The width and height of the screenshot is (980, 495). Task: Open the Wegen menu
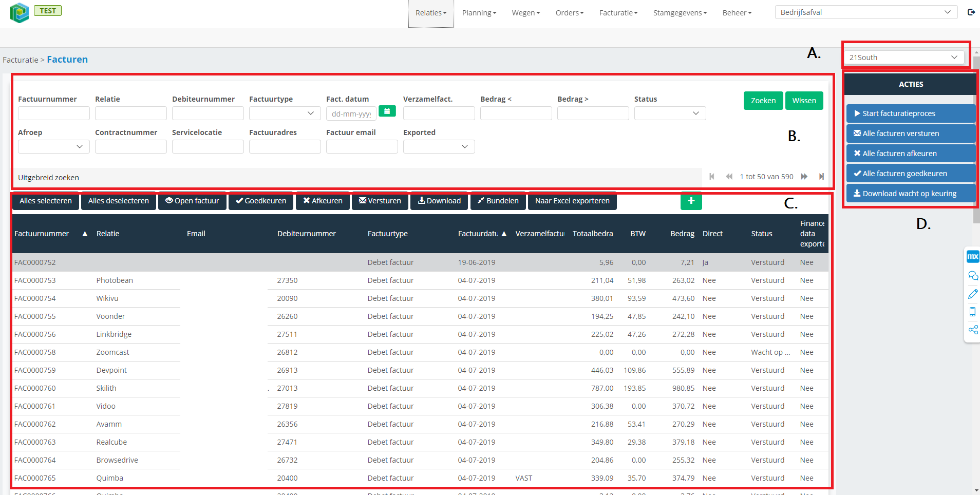click(x=526, y=13)
